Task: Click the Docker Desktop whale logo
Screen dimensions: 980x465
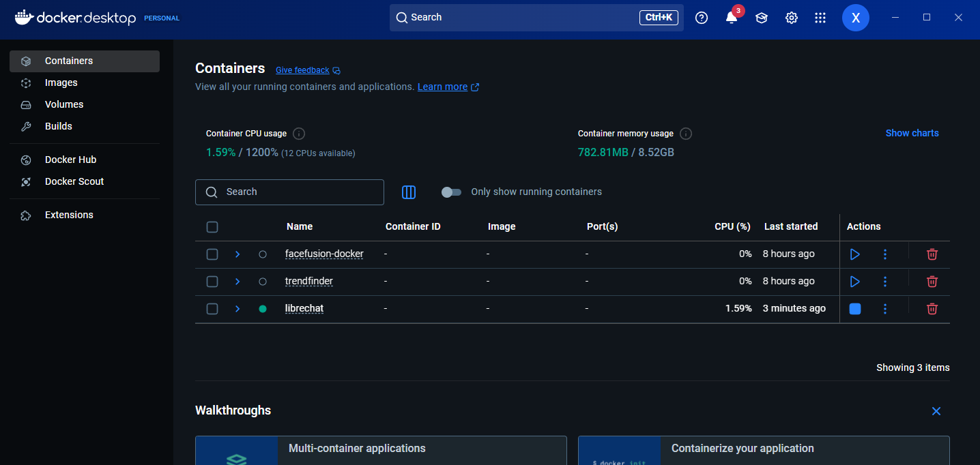Action: [24, 18]
